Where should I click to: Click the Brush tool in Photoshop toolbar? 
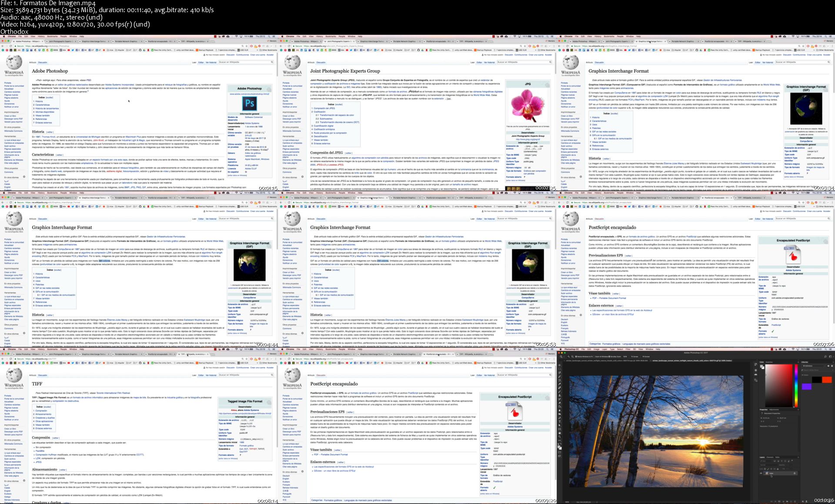pyautogui.click(x=559, y=391)
